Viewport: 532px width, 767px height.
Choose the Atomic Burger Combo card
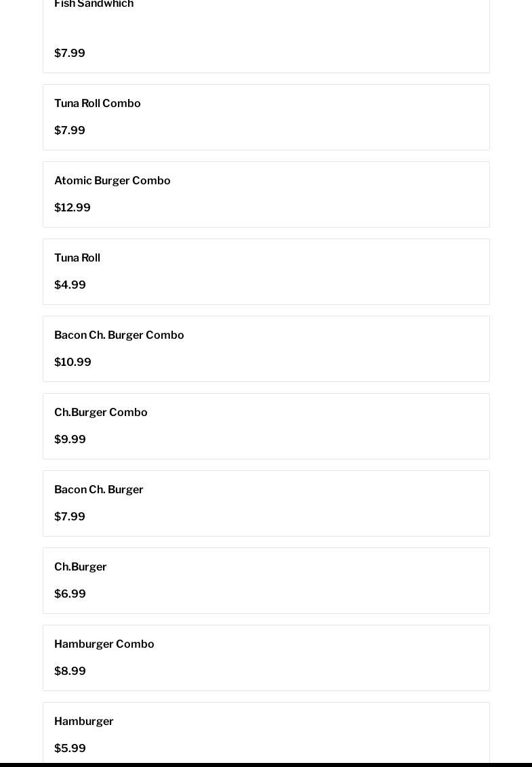[x=266, y=194]
